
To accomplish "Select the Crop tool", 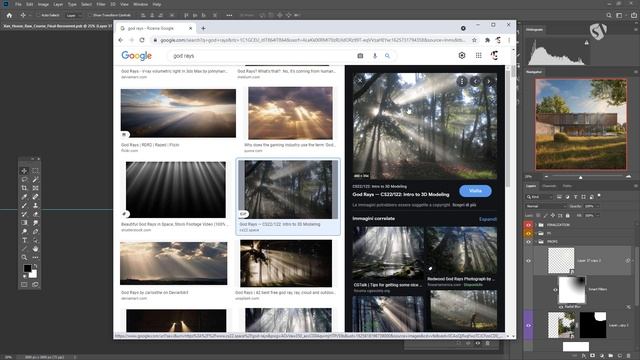I will 24,188.
